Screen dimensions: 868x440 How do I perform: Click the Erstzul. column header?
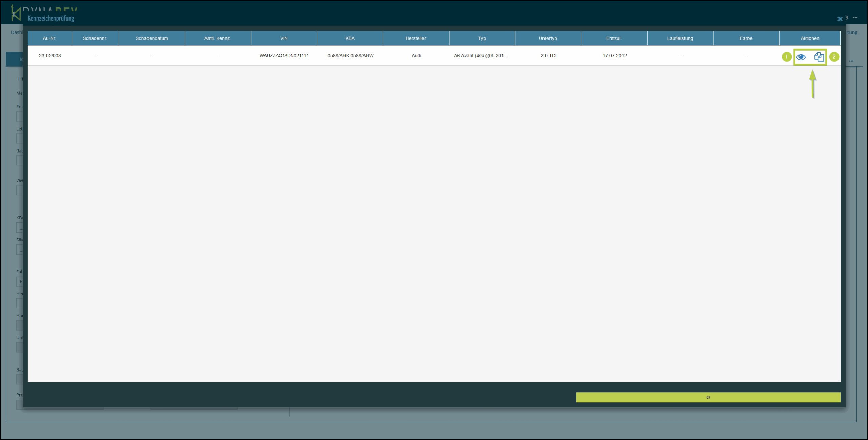point(614,38)
